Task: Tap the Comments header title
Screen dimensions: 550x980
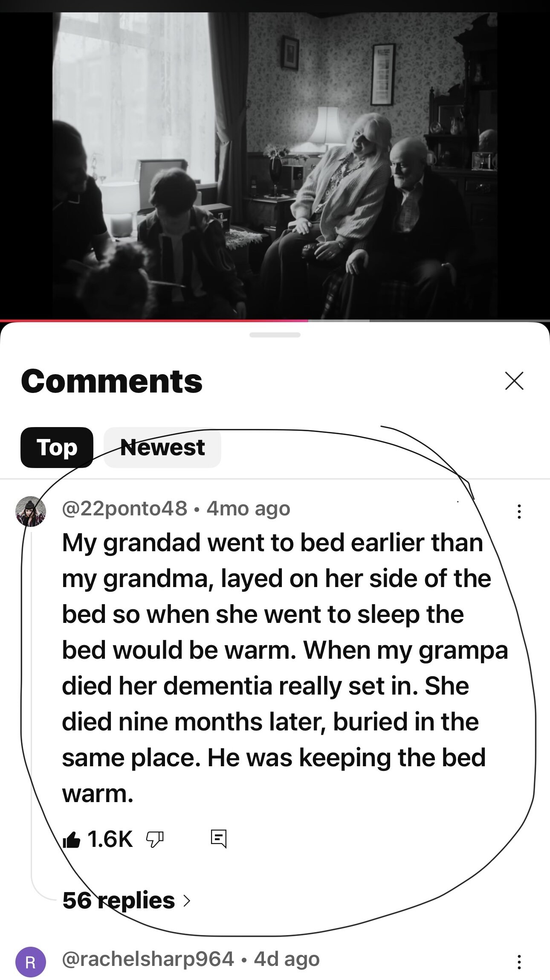Action: [112, 381]
